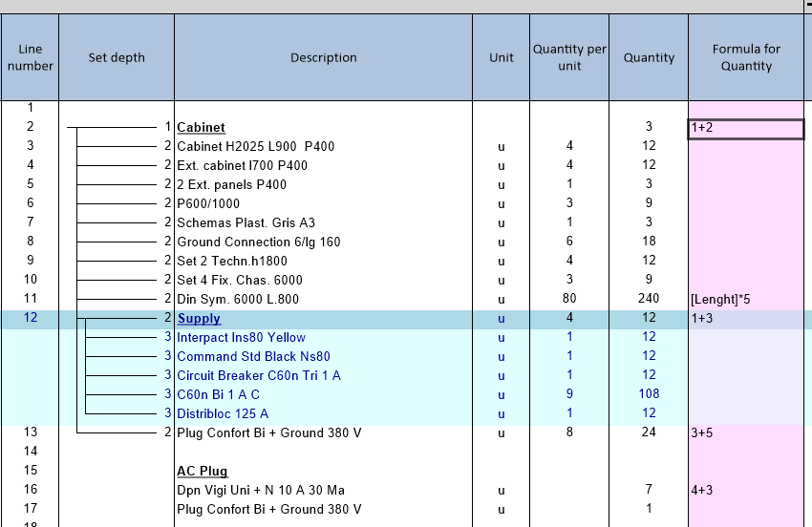Image resolution: width=812 pixels, height=527 pixels.
Task: Select the Cabinet heading in row 2
Action: click(x=201, y=127)
